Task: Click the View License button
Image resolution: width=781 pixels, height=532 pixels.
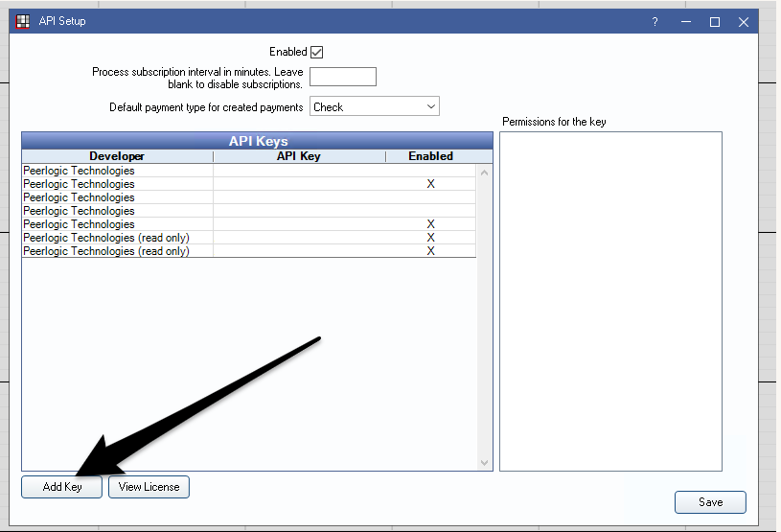Action: point(149,487)
